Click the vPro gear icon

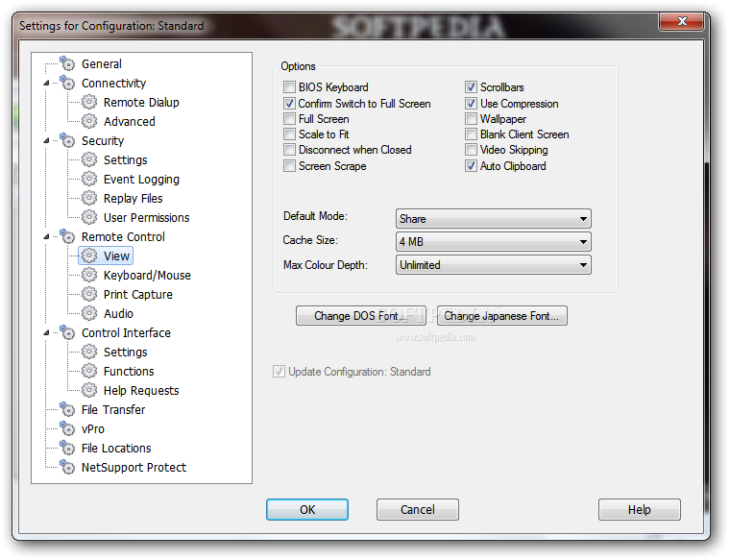(67, 428)
